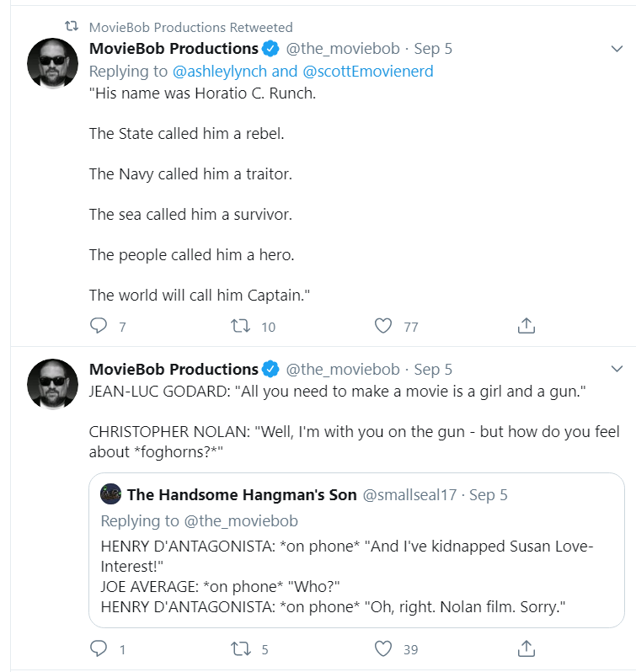This screenshot has width=636, height=672.
Task: Share the Jean-Luc Godard tweet
Action: coord(526,648)
